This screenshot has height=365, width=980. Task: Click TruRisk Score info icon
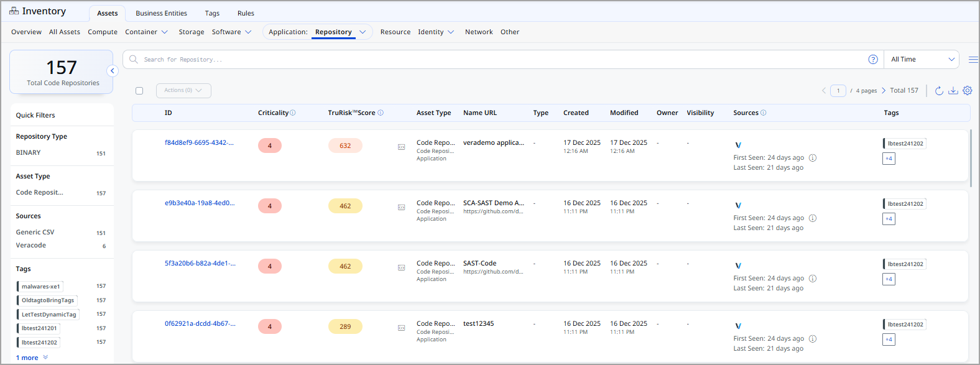click(381, 113)
